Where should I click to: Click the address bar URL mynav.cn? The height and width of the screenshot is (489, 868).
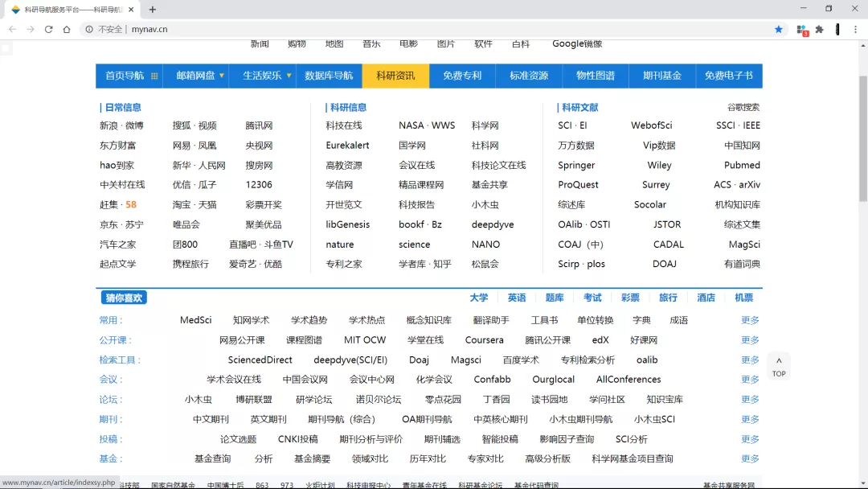[x=149, y=29]
